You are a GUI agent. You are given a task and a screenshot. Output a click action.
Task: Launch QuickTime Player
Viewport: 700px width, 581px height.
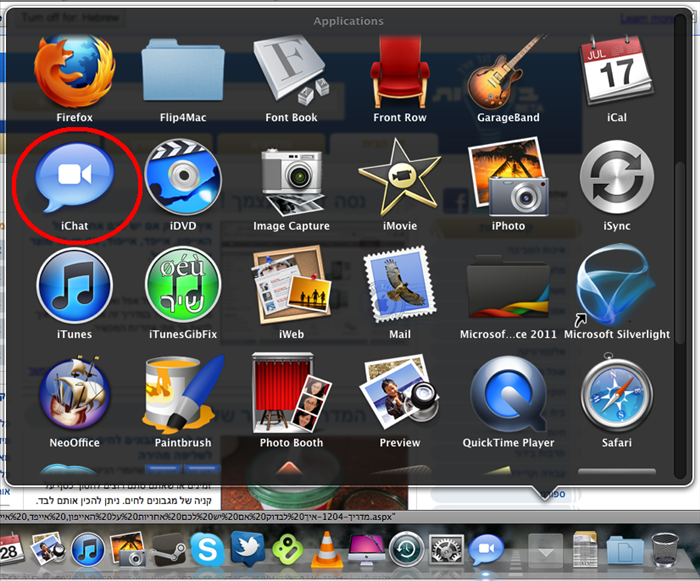(x=508, y=395)
